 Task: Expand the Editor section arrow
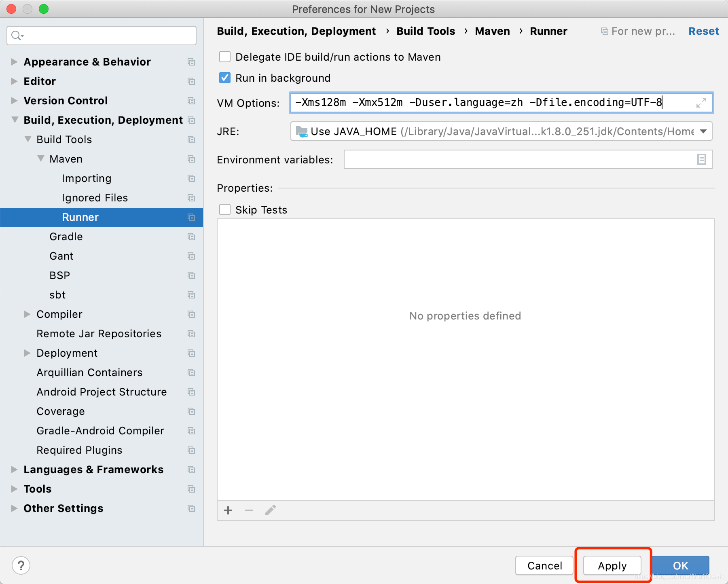[14, 81]
